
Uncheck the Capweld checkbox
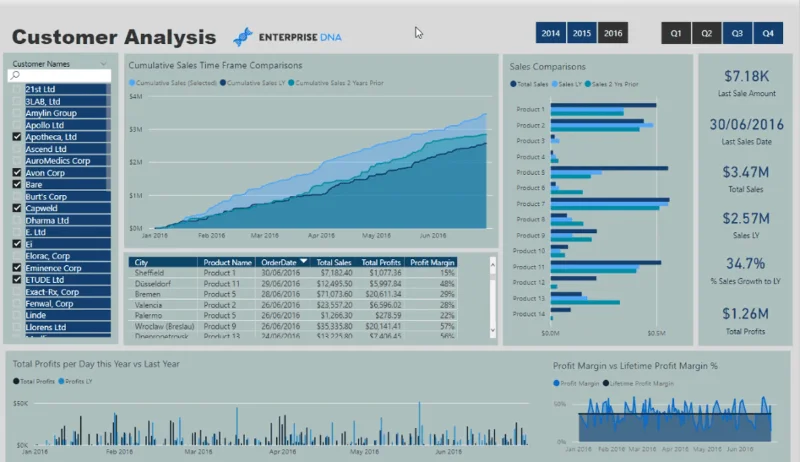[17, 208]
